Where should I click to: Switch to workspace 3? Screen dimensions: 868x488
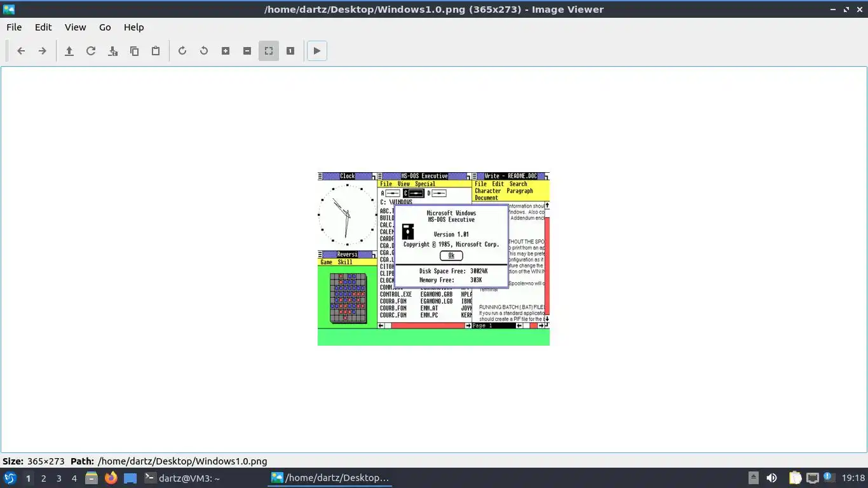point(58,478)
